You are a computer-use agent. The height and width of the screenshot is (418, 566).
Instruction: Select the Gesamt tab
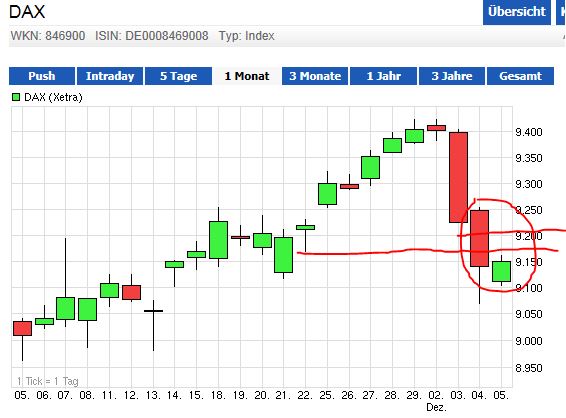520,76
